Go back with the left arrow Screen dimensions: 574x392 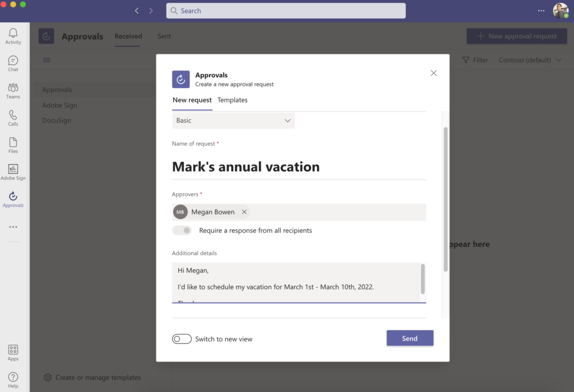click(137, 11)
